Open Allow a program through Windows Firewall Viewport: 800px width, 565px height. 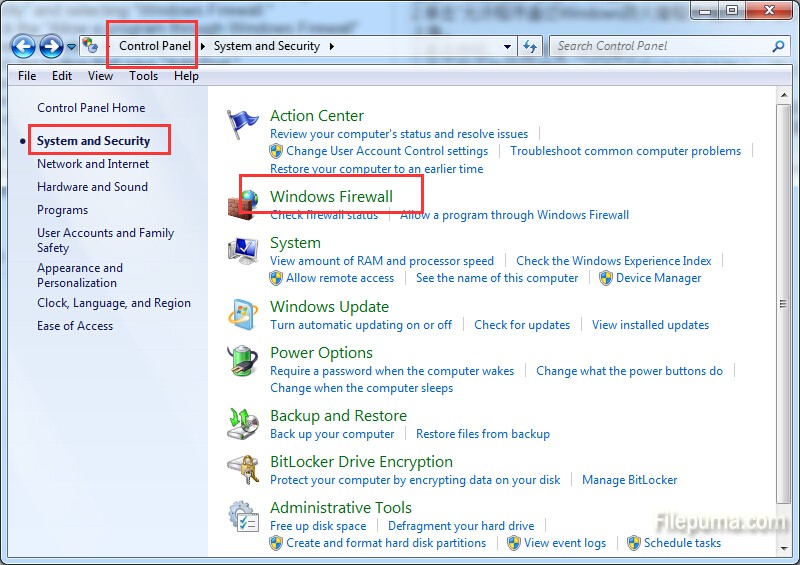514,215
